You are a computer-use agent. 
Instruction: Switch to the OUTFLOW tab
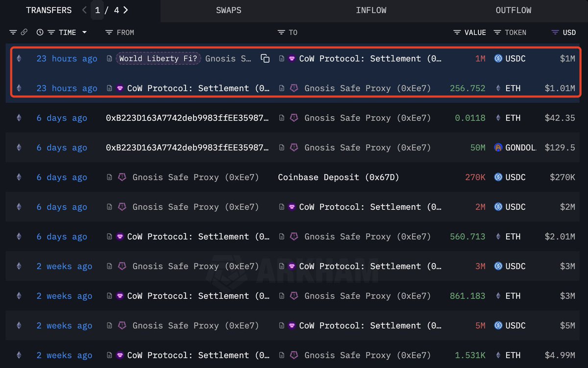514,10
